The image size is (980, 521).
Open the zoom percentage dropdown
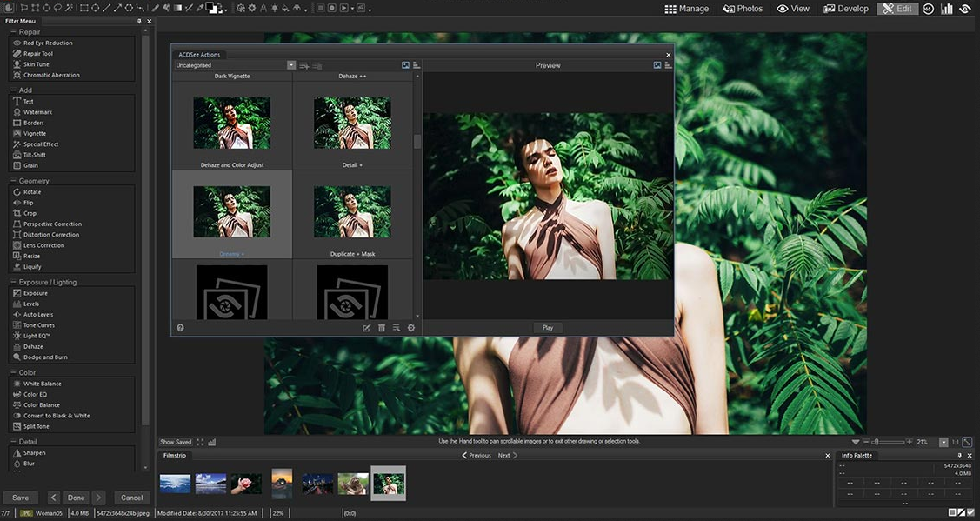(x=943, y=442)
